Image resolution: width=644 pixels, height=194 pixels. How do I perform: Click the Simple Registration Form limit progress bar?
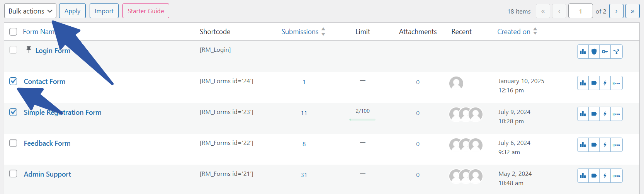[362, 119]
